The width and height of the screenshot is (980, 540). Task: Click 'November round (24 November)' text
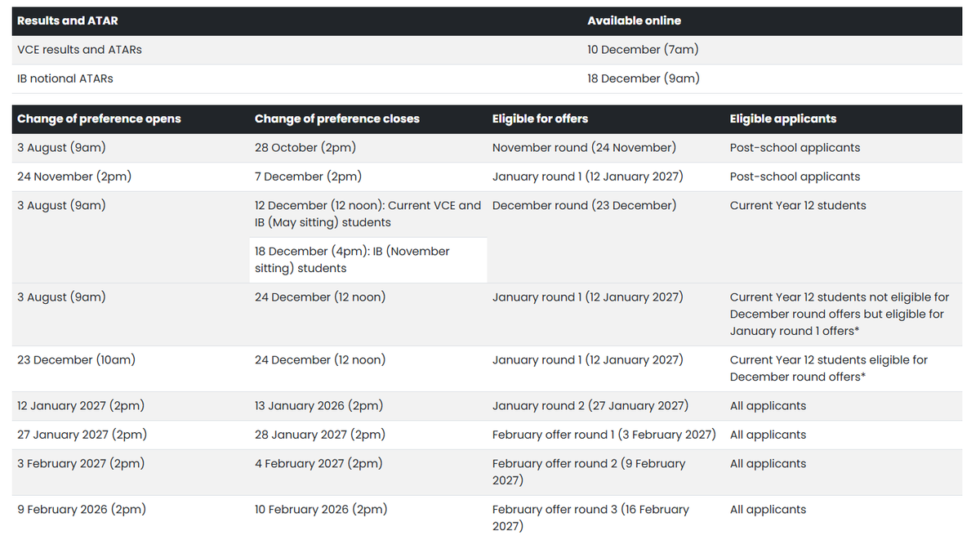584,148
